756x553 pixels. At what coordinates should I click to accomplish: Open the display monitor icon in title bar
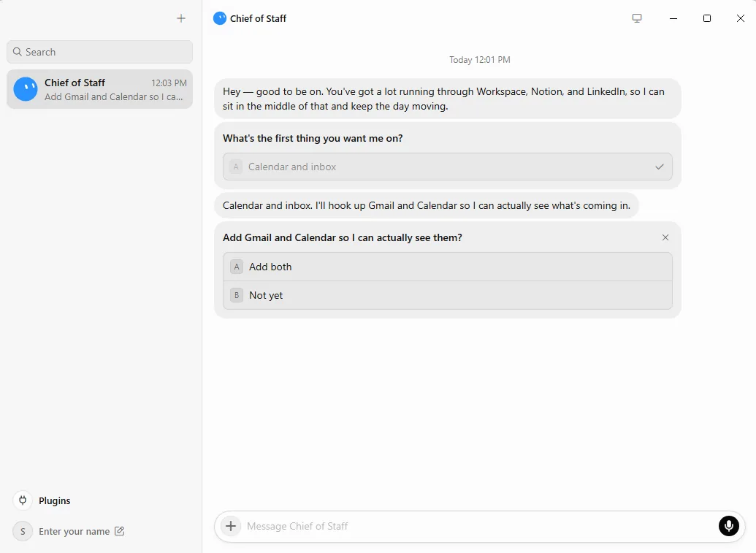(x=637, y=18)
